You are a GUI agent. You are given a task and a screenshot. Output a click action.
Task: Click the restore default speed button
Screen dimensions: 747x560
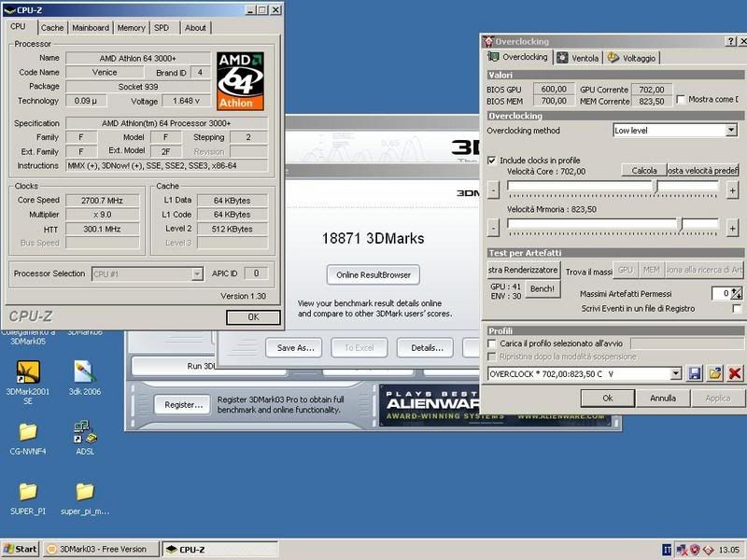pos(703,171)
